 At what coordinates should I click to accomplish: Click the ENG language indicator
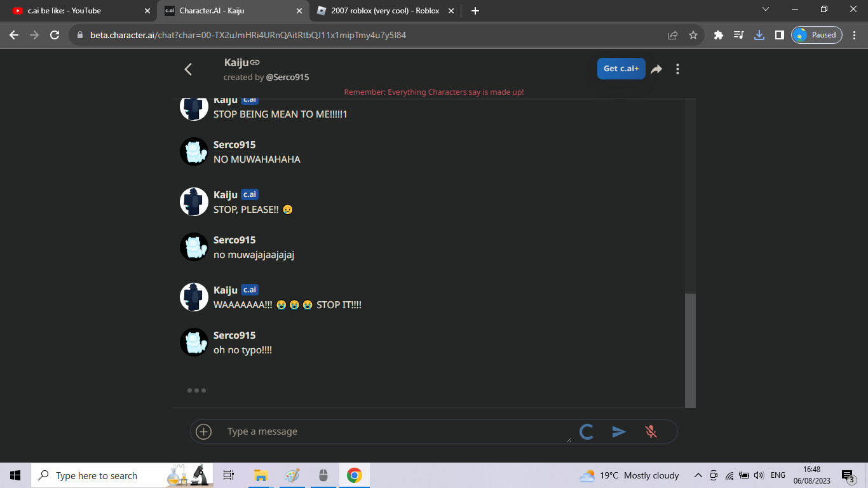click(x=778, y=475)
